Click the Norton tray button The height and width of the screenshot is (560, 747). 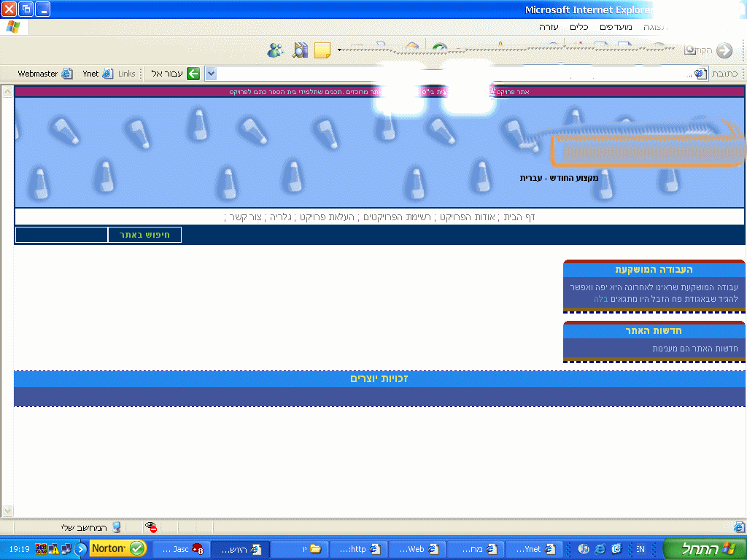tap(117, 548)
